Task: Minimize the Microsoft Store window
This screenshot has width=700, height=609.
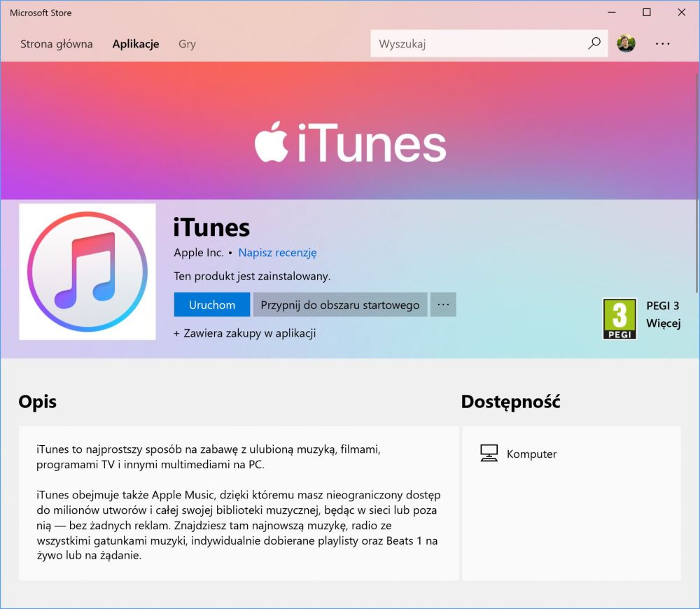Action: point(612,13)
